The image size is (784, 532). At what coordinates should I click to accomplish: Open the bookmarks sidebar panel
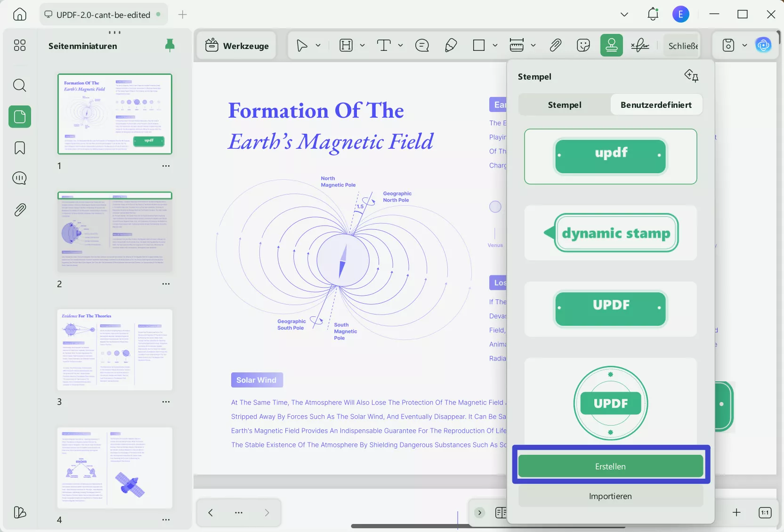(x=20, y=148)
